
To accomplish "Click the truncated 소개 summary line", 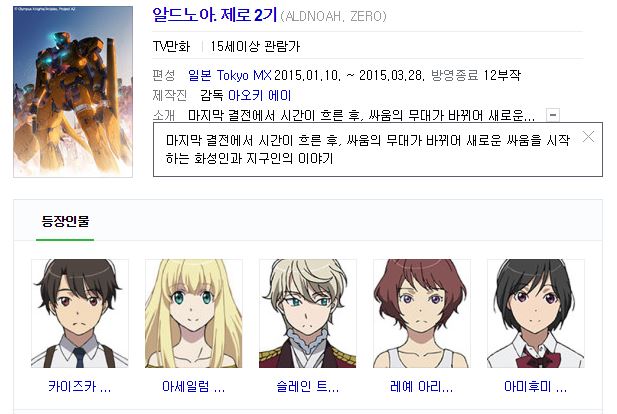I will [x=361, y=116].
